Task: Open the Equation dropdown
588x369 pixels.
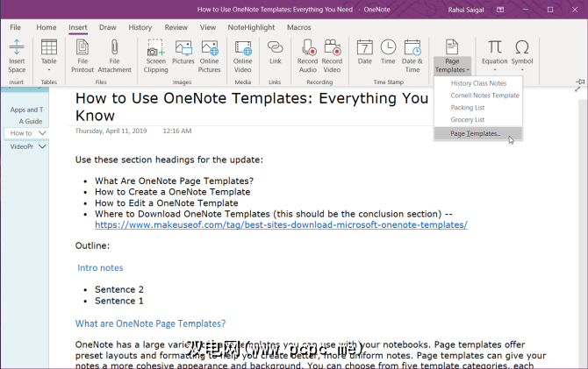Action: [495, 56]
